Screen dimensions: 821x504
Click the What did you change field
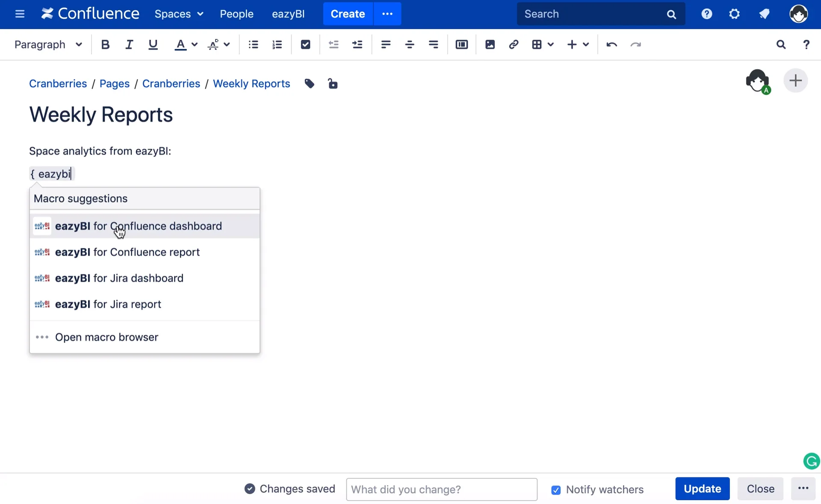(x=442, y=489)
